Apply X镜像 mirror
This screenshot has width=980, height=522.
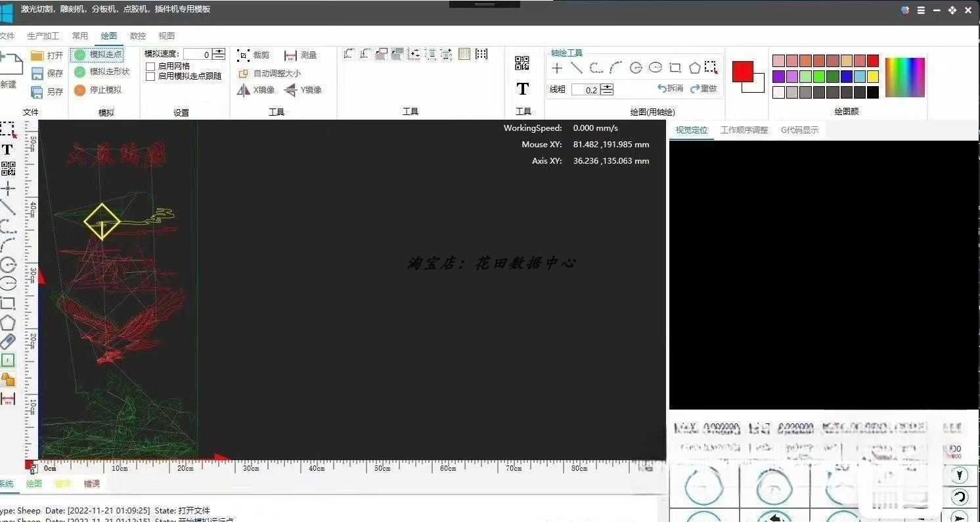(255, 90)
